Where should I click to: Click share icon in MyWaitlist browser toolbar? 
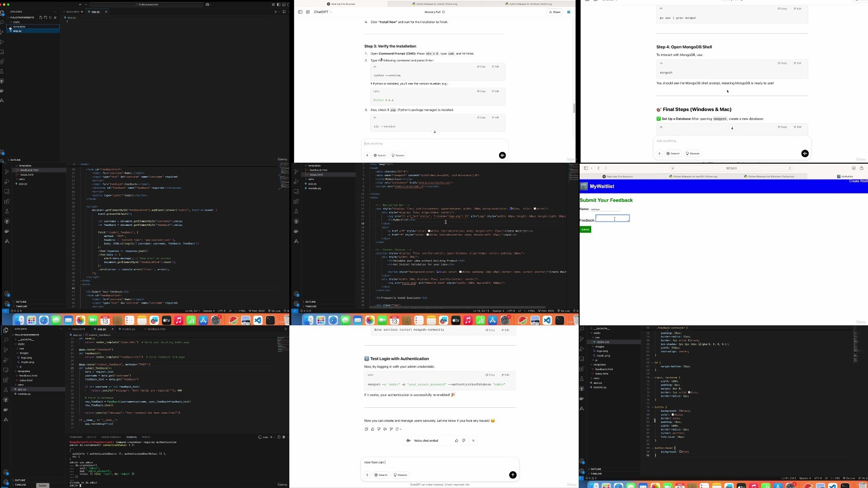point(861,168)
